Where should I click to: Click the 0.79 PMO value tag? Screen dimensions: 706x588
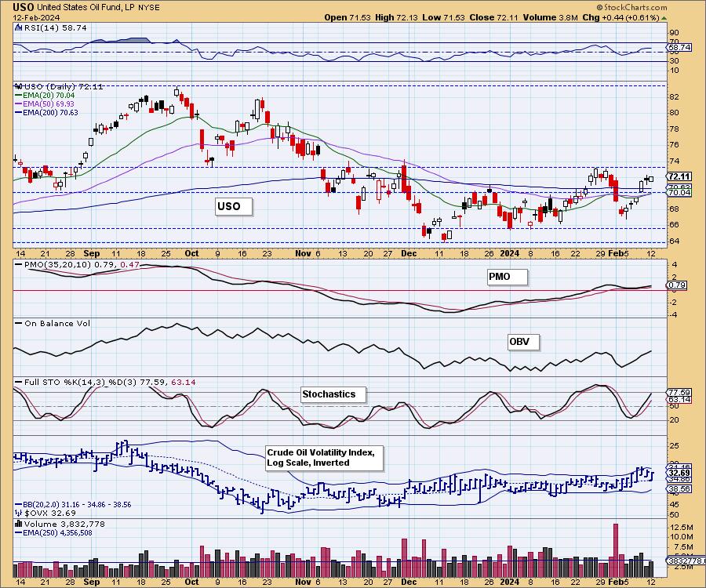coord(677,285)
